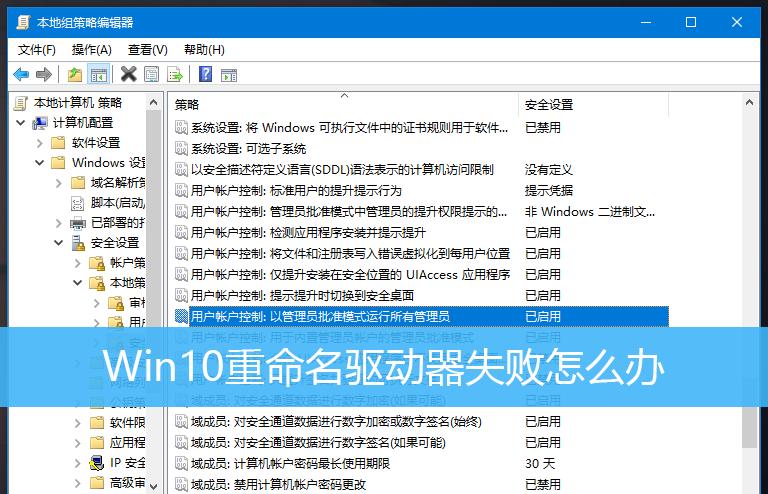
Task: Click the 脚本(启动 script icon
Action: click(x=77, y=203)
